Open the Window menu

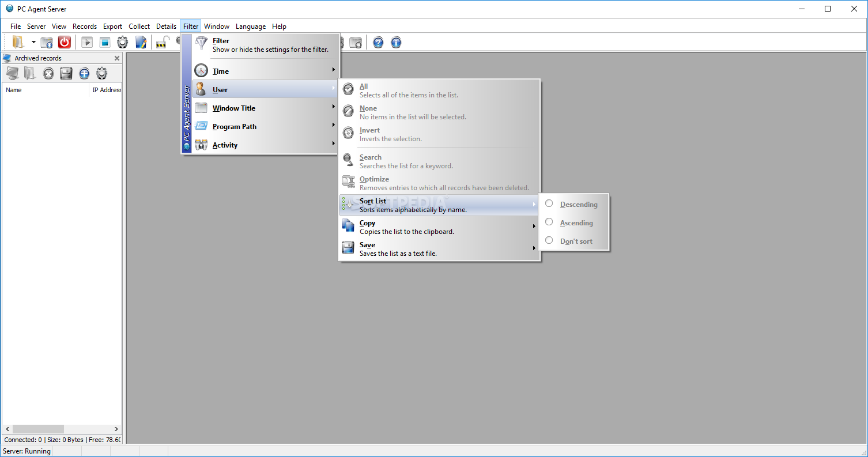(217, 27)
